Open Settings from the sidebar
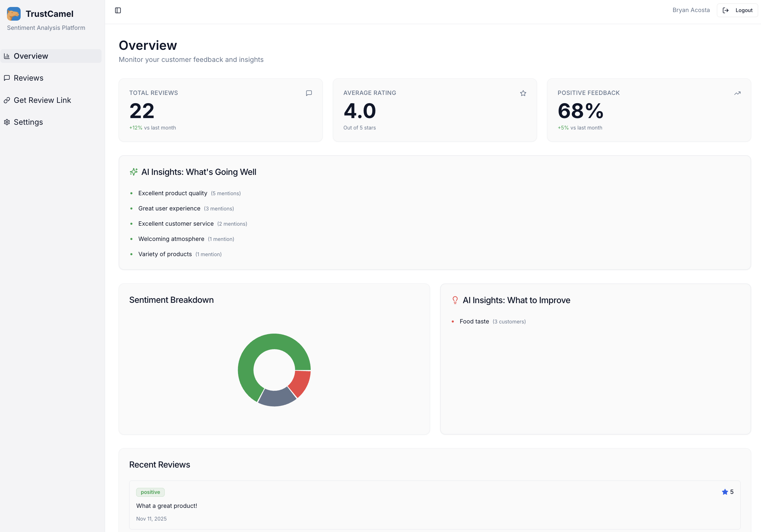Viewport: 761px width, 532px height. [x=28, y=122]
